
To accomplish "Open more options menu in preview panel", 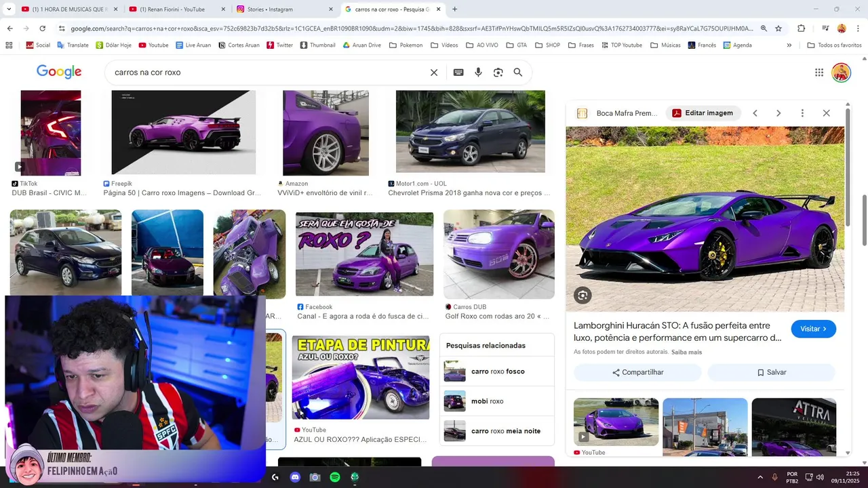I will click(802, 113).
